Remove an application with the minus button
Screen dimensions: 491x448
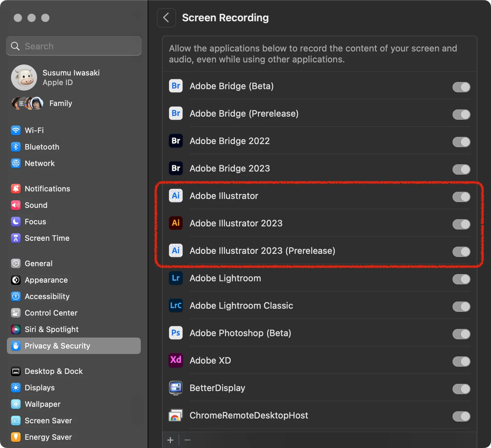pyautogui.click(x=187, y=440)
